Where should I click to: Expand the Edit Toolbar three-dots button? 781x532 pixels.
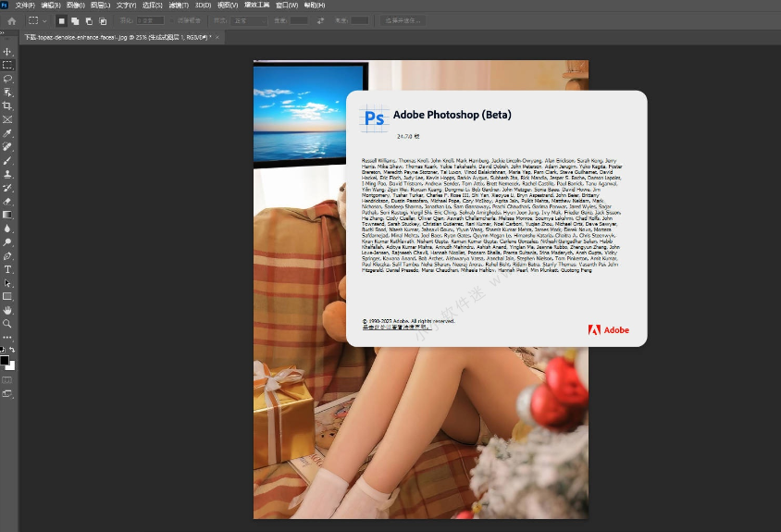tap(7, 338)
